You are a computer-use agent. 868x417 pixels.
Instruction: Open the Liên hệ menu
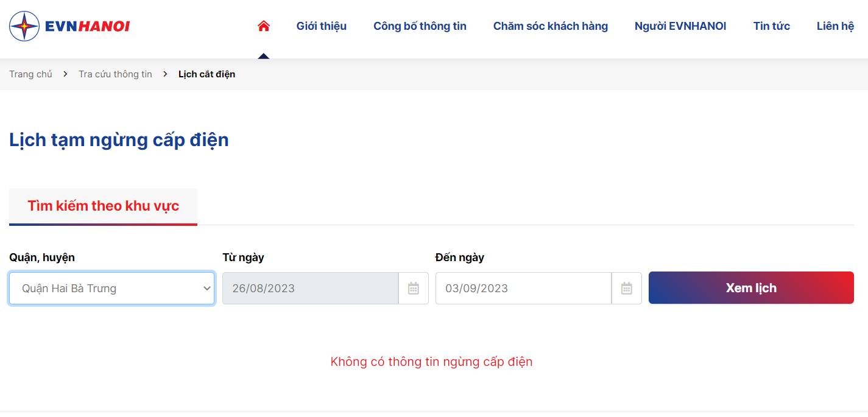[x=835, y=26]
